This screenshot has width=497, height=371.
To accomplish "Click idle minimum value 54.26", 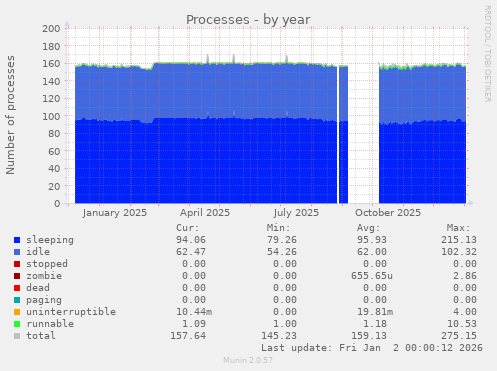I will [x=282, y=252].
